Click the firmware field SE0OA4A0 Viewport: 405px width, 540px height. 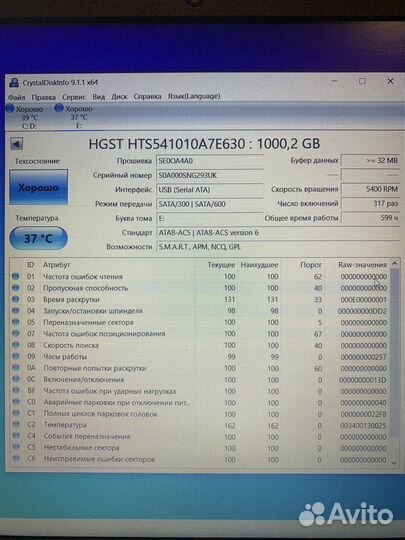pyautogui.click(x=210, y=161)
